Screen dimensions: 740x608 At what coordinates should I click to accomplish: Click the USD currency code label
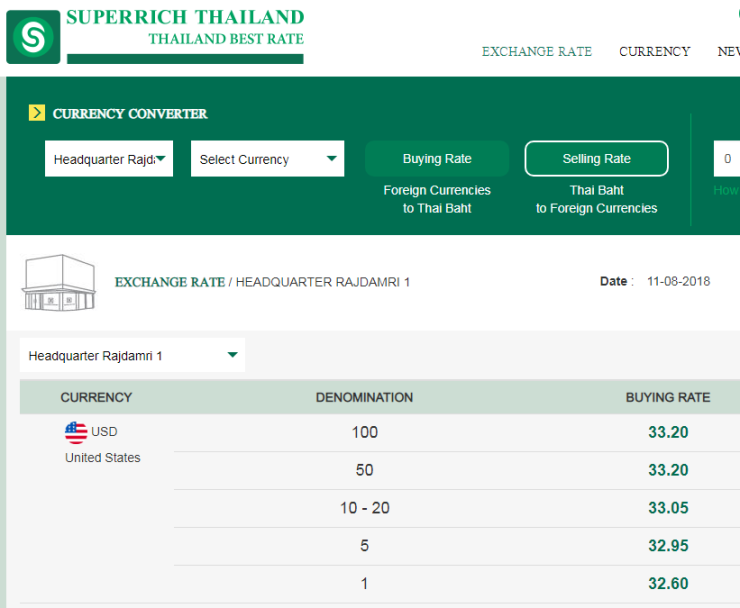click(104, 432)
